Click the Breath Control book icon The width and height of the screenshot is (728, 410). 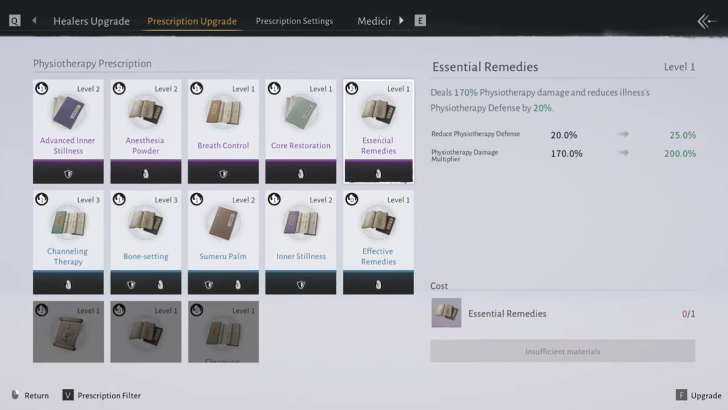223,112
